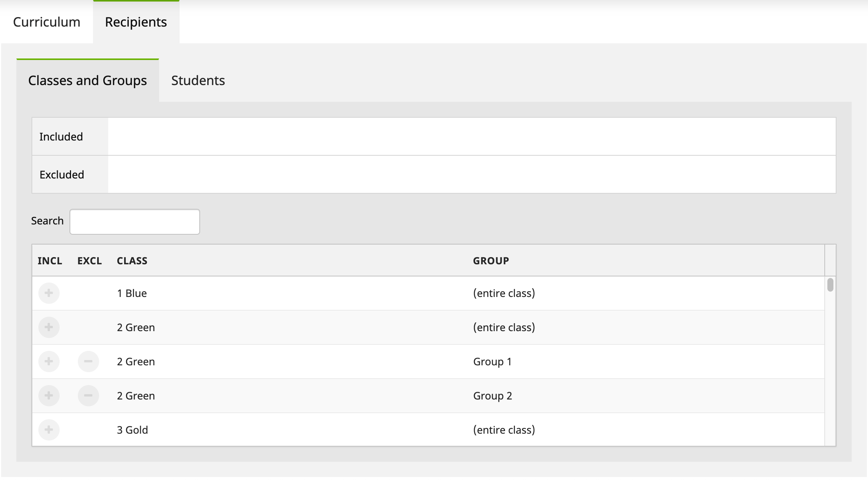Switch to the Students sub-tab
Image resolution: width=868 pixels, height=480 pixels.
tap(198, 81)
